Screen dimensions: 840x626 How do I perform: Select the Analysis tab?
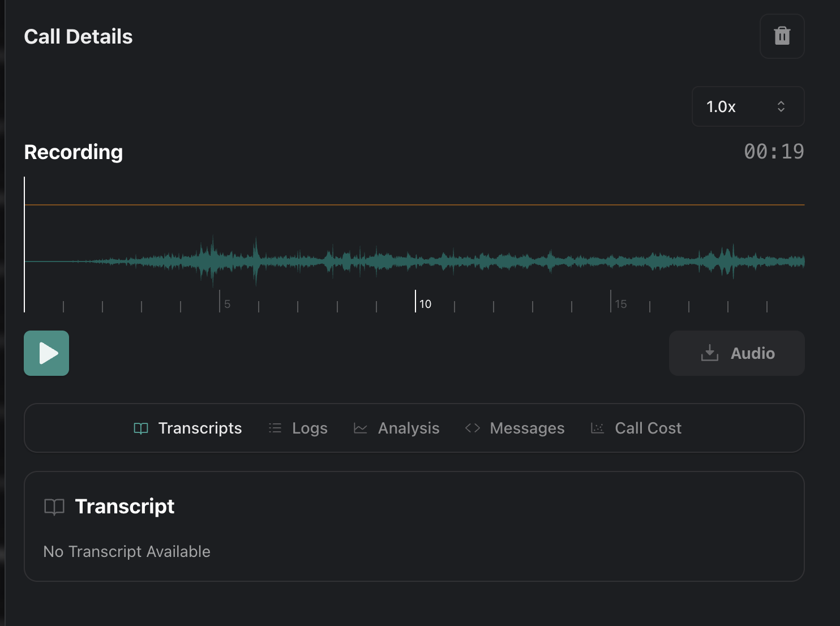point(409,428)
